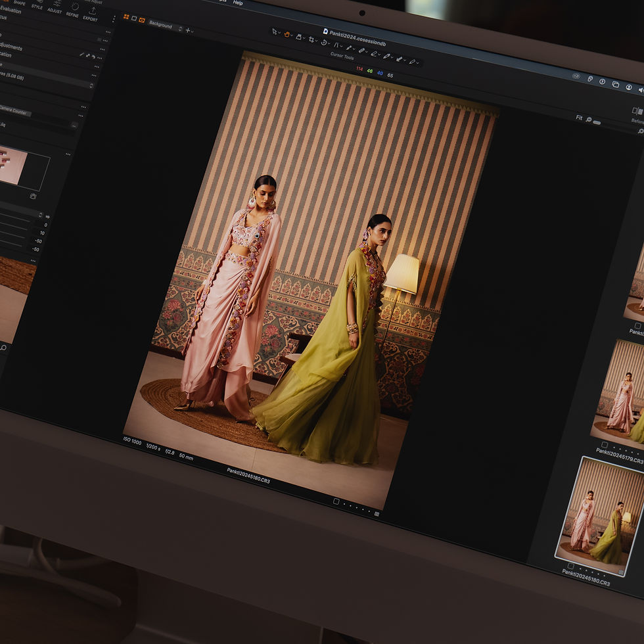
Task: Open Pointer tool options chevron
Action: pyautogui.click(x=279, y=32)
